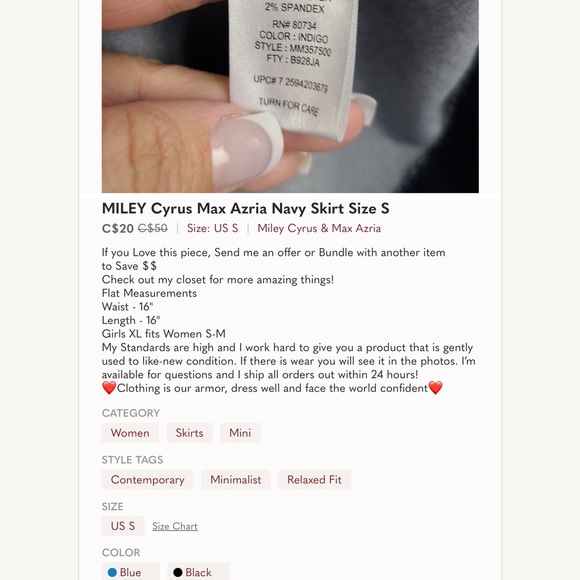Viewport: 580px width, 580px height.
Task: Click the blue color dot
Action: (x=112, y=573)
